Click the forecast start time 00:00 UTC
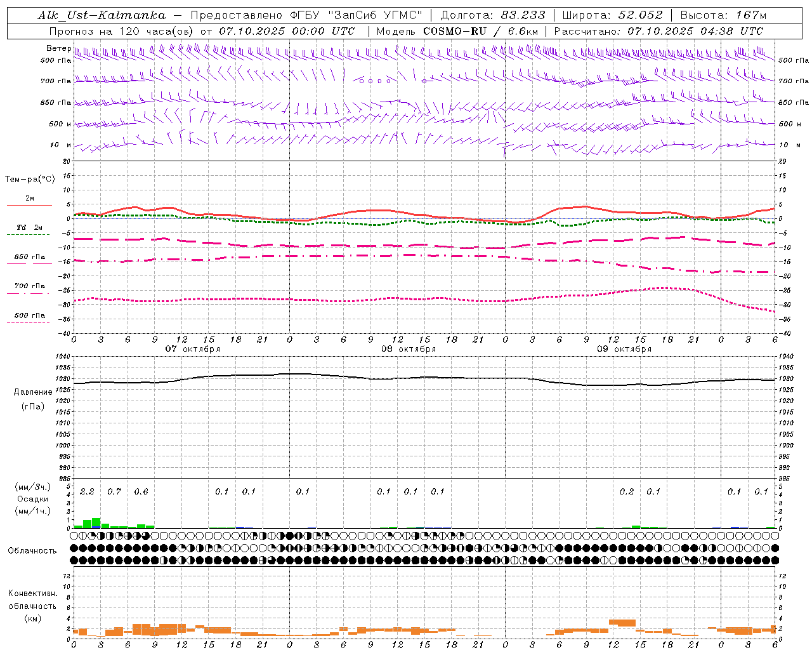Image resolution: width=812 pixels, height=650 pixels. click(x=324, y=31)
